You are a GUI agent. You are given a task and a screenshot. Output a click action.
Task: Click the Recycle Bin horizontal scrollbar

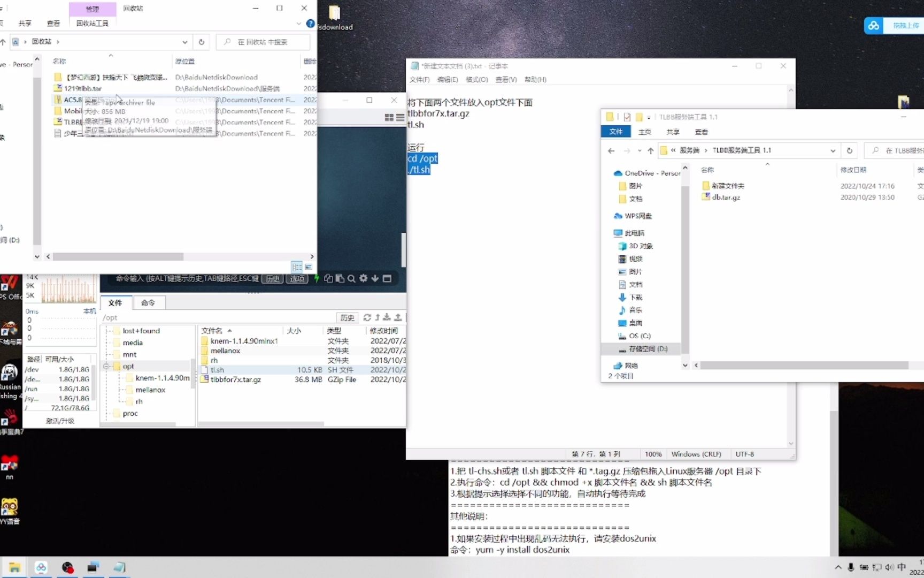pos(118,257)
